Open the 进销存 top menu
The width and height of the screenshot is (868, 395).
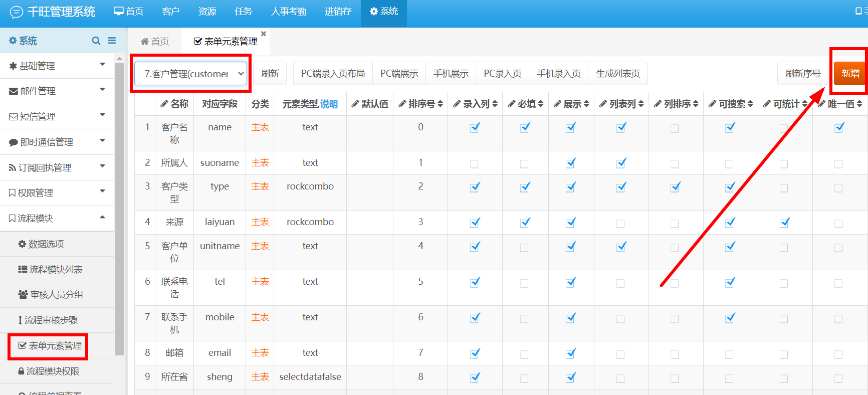(338, 12)
